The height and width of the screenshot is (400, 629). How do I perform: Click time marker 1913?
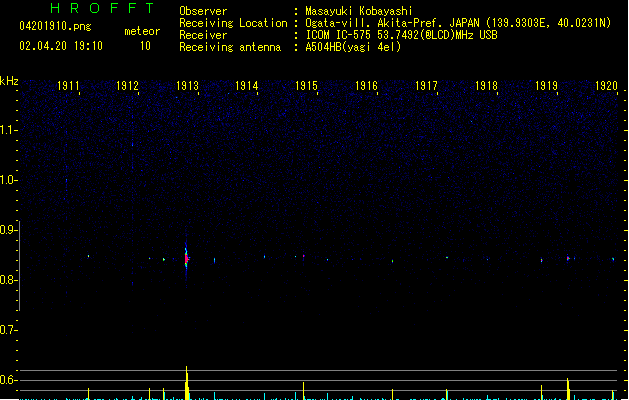(x=187, y=86)
